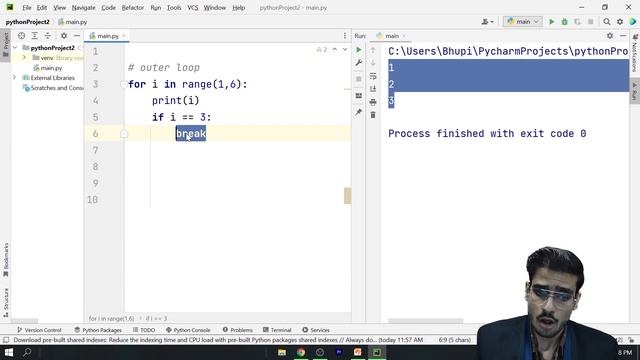Open the warnings count inspection widget

322,49
